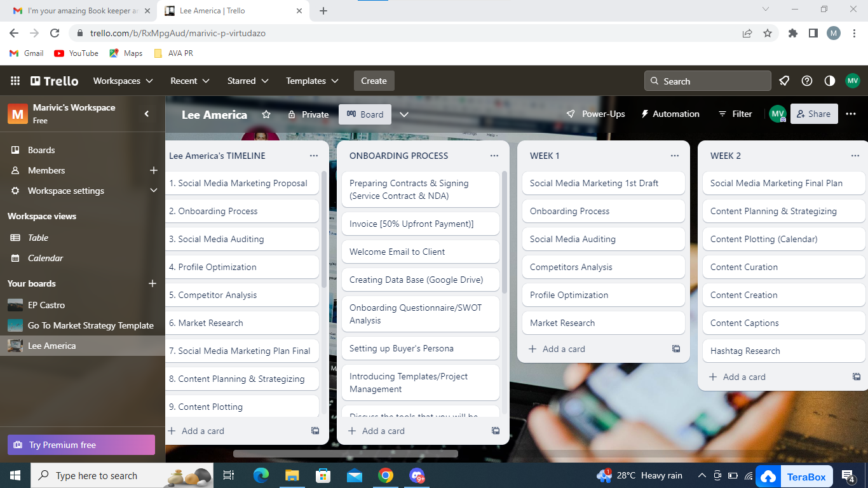This screenshot has width=868, height=488.
Task: Create card from template in WEEK 1 list
Action: pos(676,349)
